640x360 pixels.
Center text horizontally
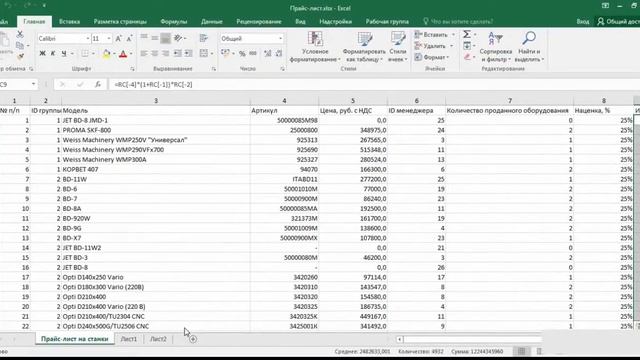(154, 53)
